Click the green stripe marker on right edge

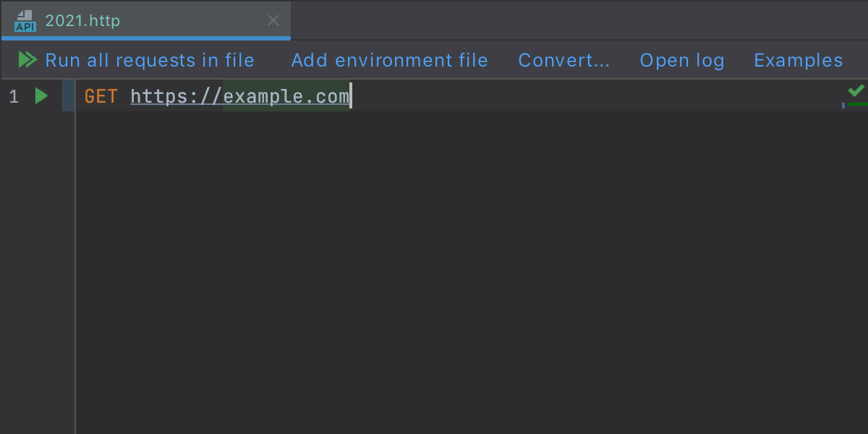tap(858, 104)
